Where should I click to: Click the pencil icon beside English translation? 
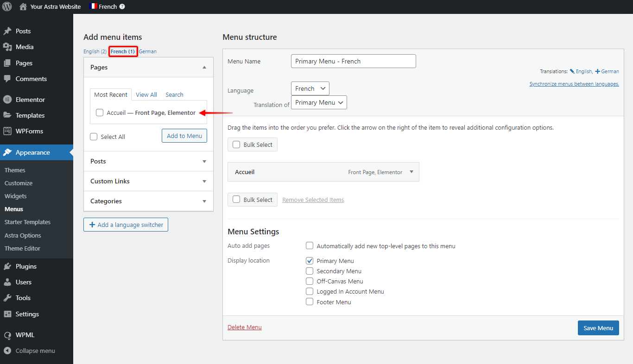[x=572, y=71]
